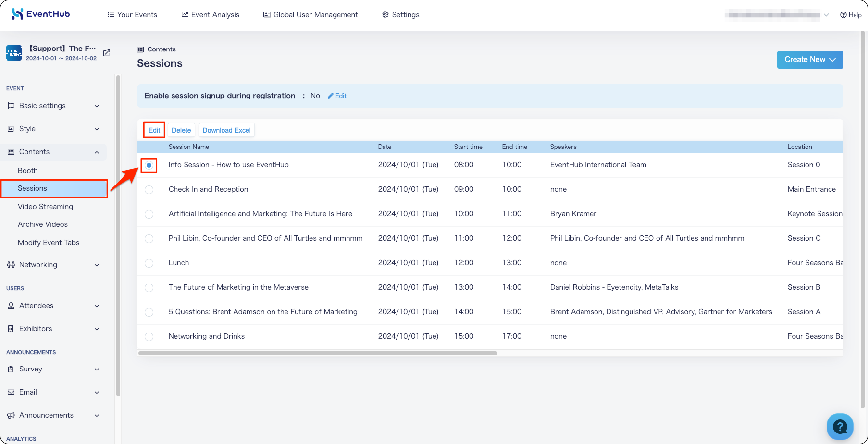Click the Networking sidebar icon

point(11,265)
